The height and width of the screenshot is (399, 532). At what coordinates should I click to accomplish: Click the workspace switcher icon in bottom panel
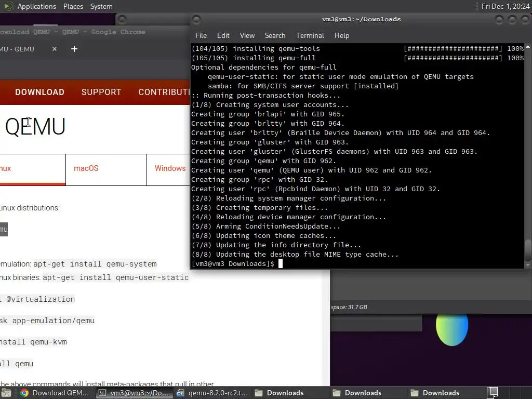click(x=493, y=393)
